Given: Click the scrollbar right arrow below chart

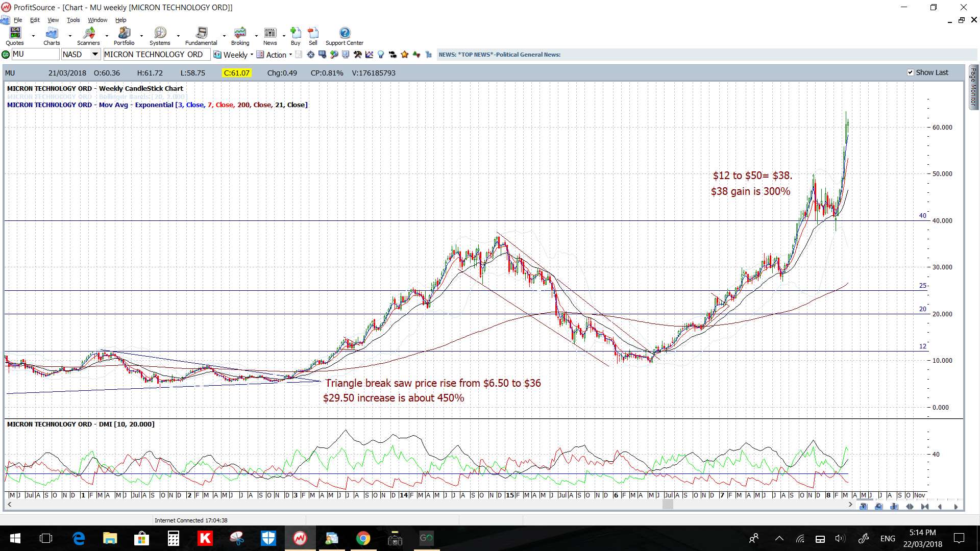Looking at the screenshot, I should pos(850,505).
